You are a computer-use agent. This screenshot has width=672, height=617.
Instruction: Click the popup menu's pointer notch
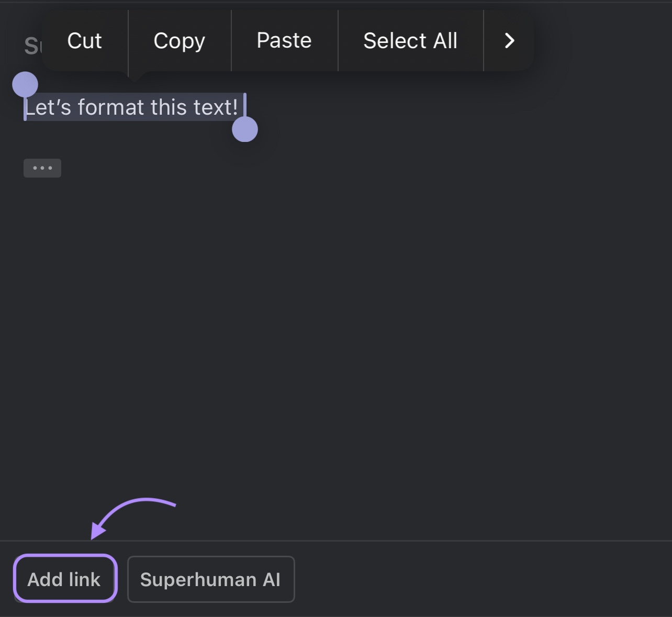135,76
